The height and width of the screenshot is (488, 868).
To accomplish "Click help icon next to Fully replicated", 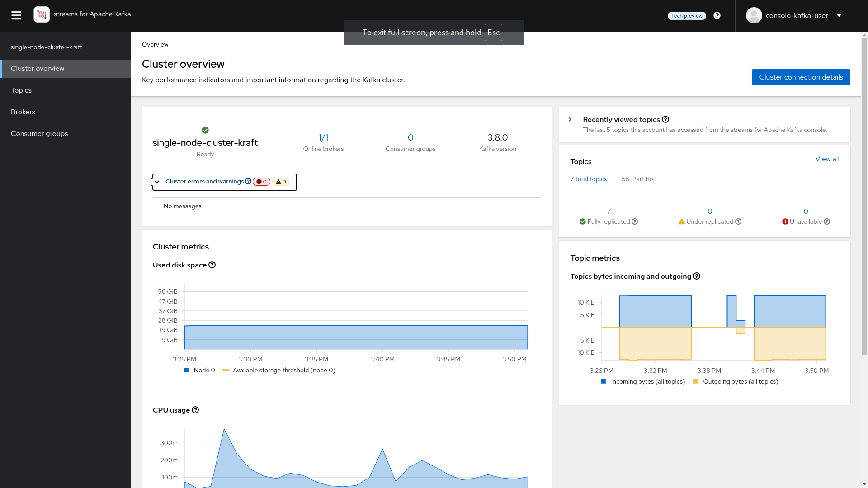I will (x=635, y=222).
